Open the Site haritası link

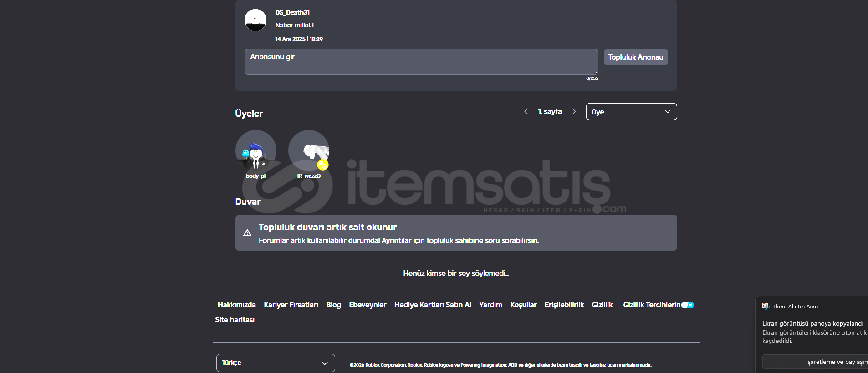coord(235,320)
